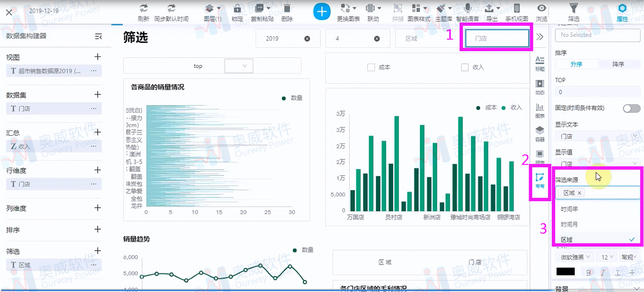Click the 删除 trash icon
644x292 pixels.
coord(287,9)
